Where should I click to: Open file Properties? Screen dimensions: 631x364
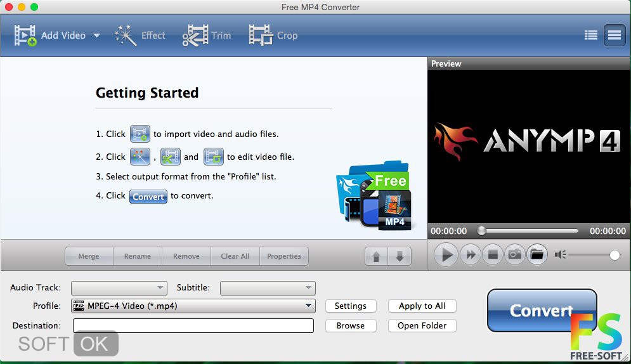click(x=284, y=256)
